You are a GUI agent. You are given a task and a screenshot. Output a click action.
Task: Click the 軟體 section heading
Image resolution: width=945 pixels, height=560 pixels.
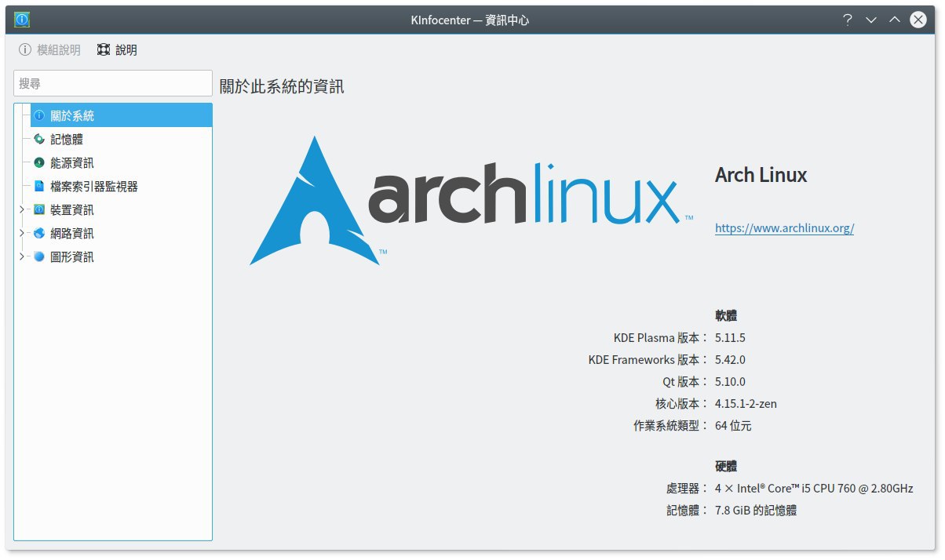click(726, 316)
